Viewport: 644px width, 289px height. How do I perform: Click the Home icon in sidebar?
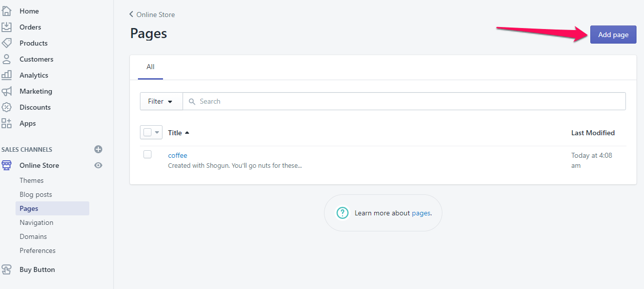tap(7, 11)
